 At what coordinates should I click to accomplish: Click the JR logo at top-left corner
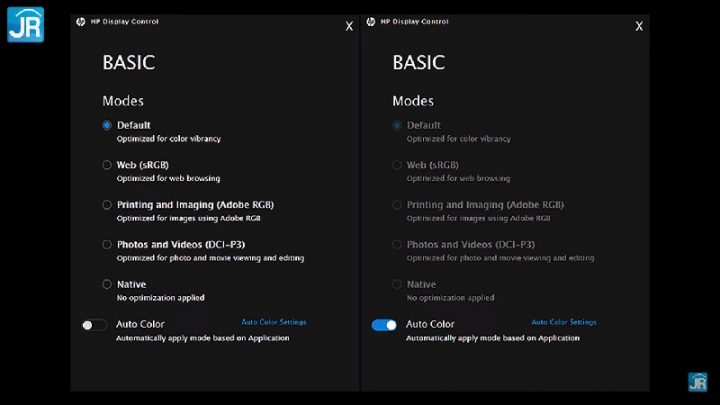25,24
